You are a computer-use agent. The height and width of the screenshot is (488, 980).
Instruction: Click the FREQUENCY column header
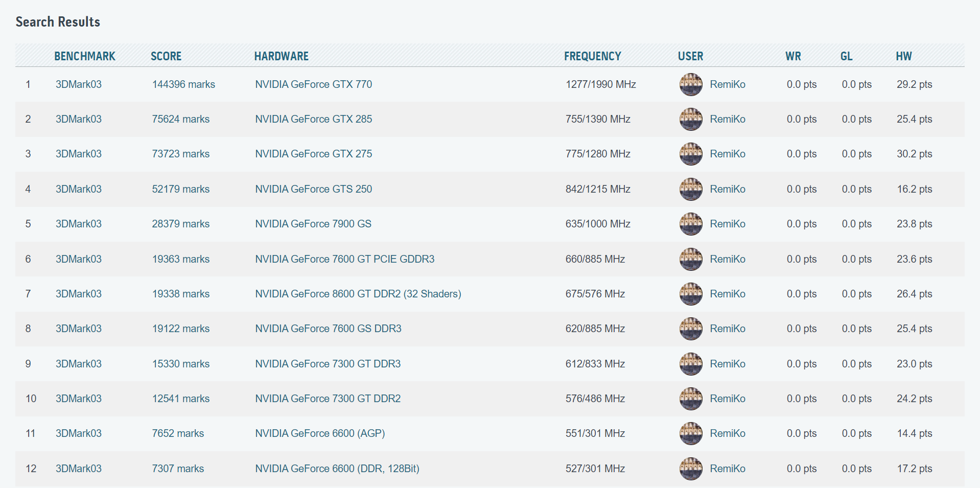point(592,56)
